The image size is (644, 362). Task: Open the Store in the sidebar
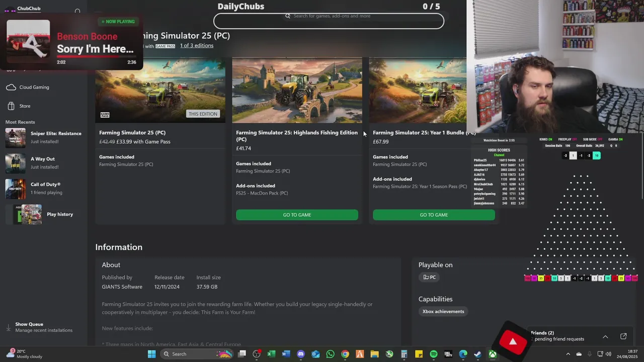[x=25, y=106]
